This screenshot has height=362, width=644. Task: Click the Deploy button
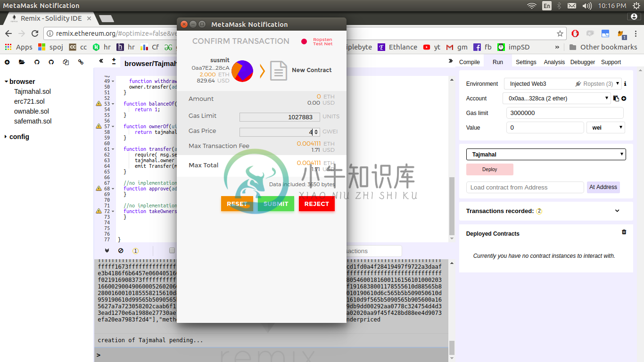pos(490,169)
